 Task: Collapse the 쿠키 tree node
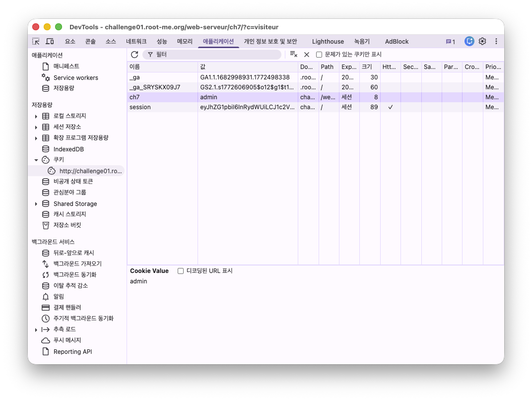pyautogui.click(x=36, y=160)
